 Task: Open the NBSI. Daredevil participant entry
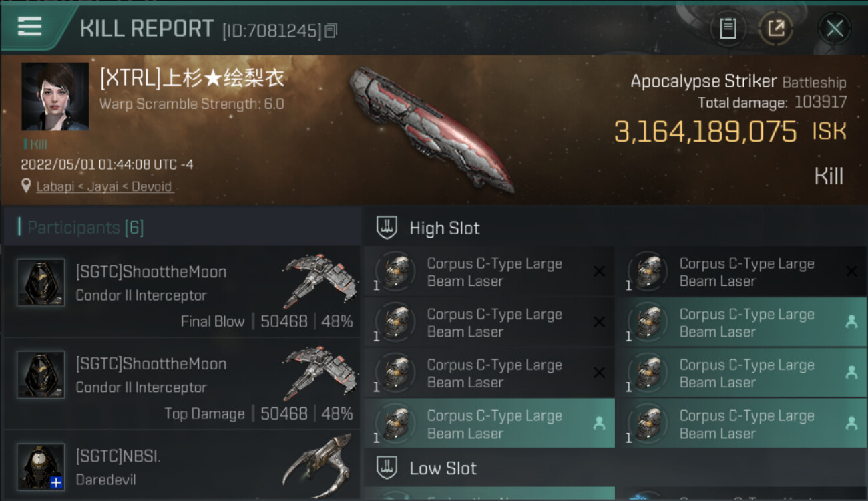[182, 466]
